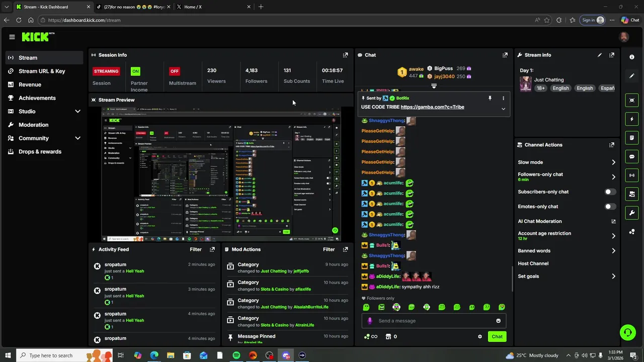Click the Just Chatting category thumbnail
Image resolution: width=644 pixels, height=362 pixels.
[x=525, y=83]
